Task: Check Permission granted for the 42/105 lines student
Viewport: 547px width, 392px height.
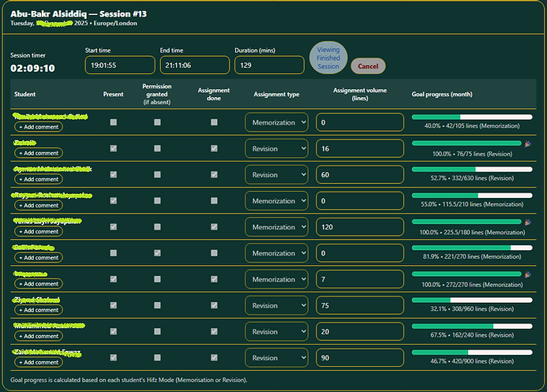Action: tap(157, 122)
